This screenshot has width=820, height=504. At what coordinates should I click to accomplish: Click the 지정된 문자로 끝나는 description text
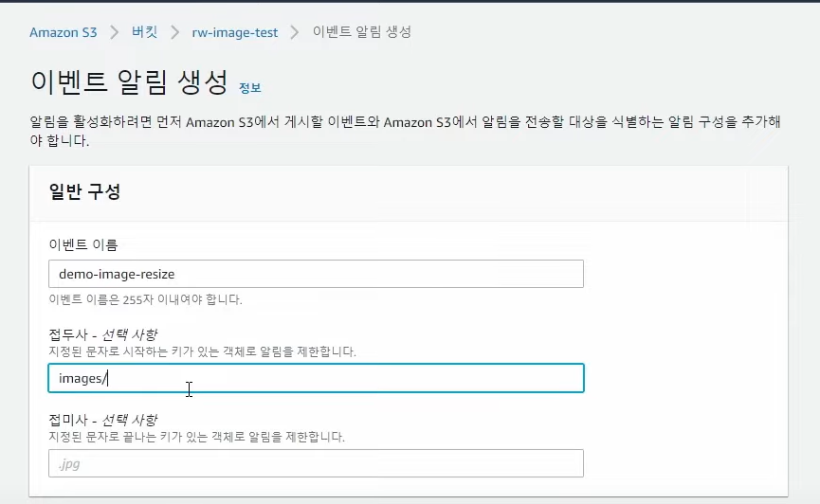196,437
